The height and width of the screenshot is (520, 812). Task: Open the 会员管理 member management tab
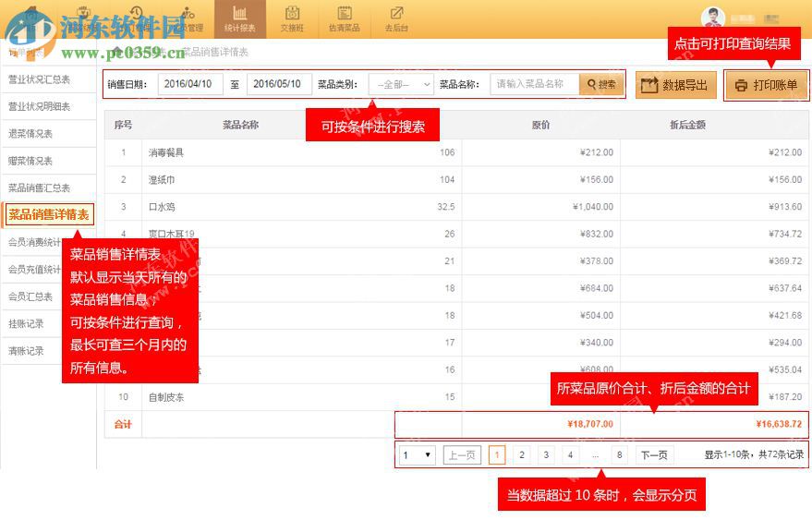pos(188,19)
